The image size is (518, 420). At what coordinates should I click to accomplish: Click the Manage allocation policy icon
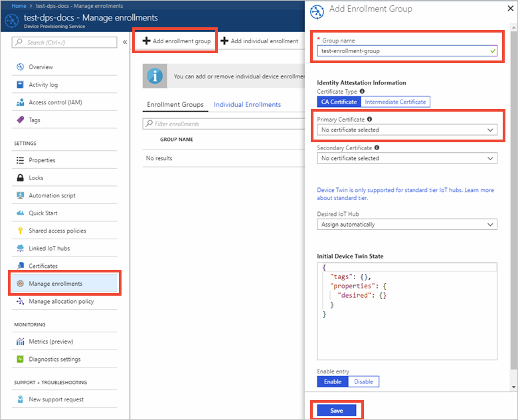pos(20,301)
